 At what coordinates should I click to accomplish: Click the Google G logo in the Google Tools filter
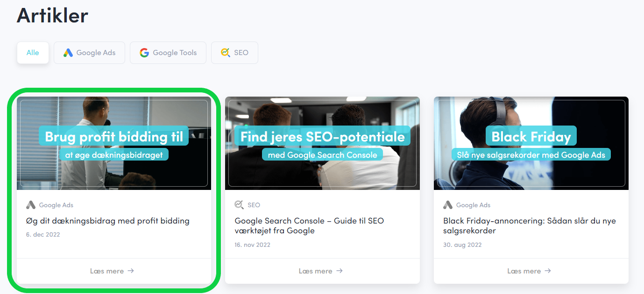(144, 53)
